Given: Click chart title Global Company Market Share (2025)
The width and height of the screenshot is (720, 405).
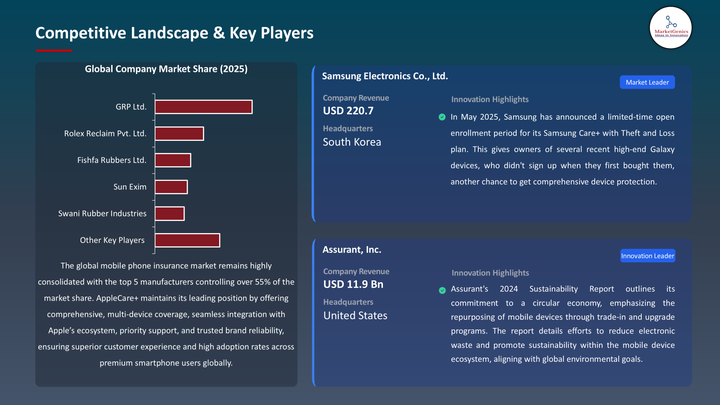Looking at the screenshot, I should 166,69.
